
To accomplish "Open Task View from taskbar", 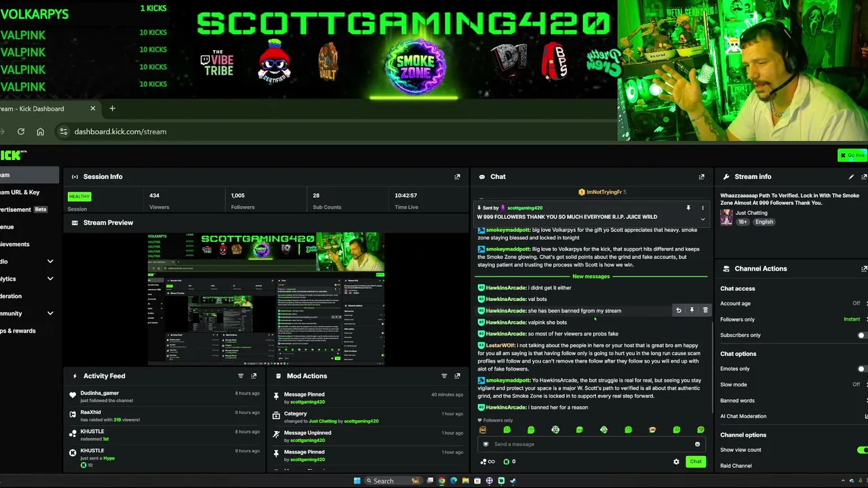I will coord(429,481).
